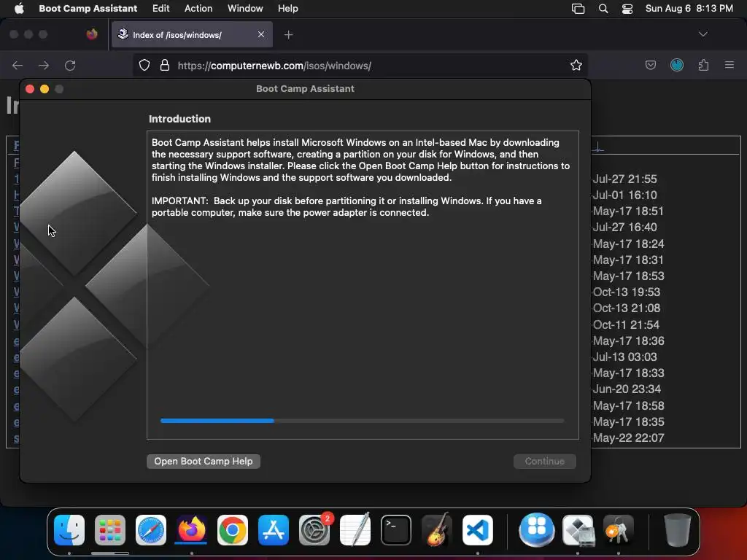Open Google Chrome from the Dock
Viewport: 747px width, 560px height.
coord(233,530)
